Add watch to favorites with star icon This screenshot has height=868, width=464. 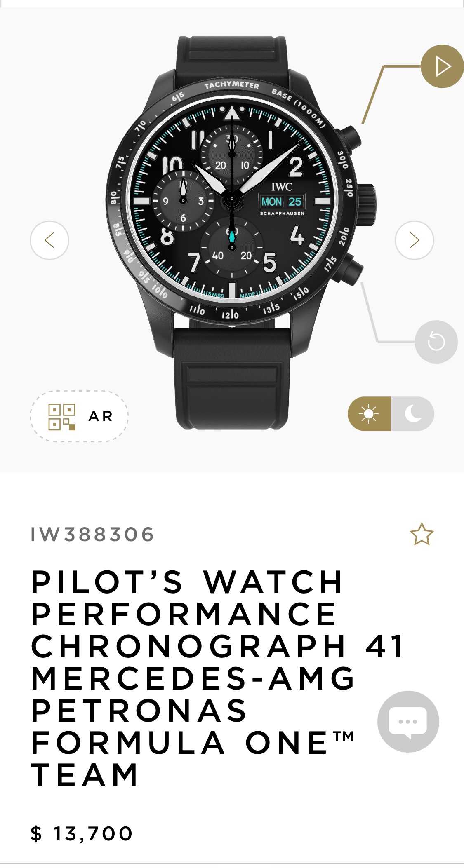point(422,535)
